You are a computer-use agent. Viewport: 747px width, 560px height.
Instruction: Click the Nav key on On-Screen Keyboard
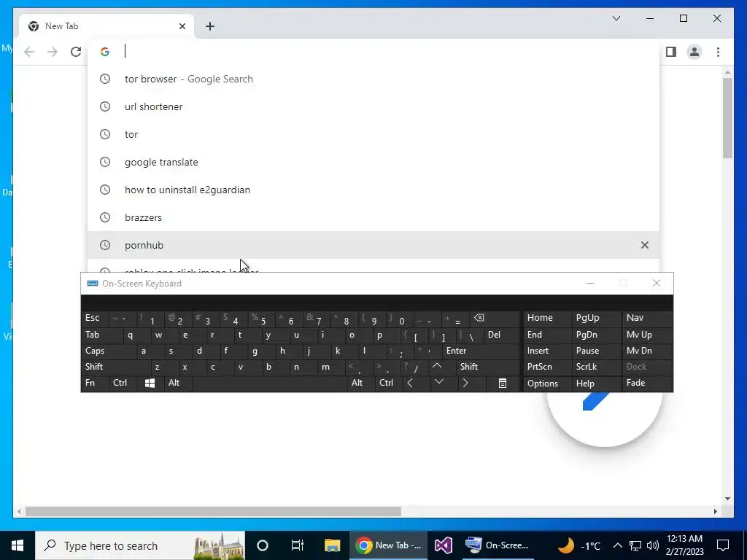648,318
